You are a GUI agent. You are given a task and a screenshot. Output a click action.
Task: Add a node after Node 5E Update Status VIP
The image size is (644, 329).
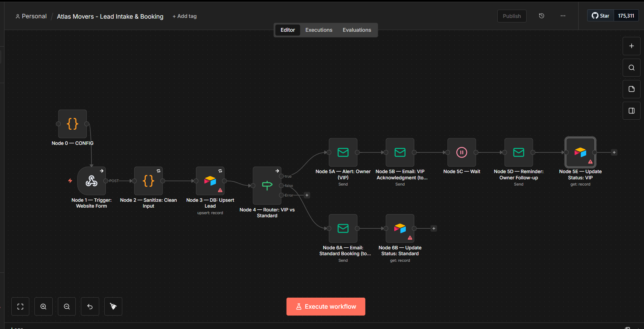pos(614,152)
